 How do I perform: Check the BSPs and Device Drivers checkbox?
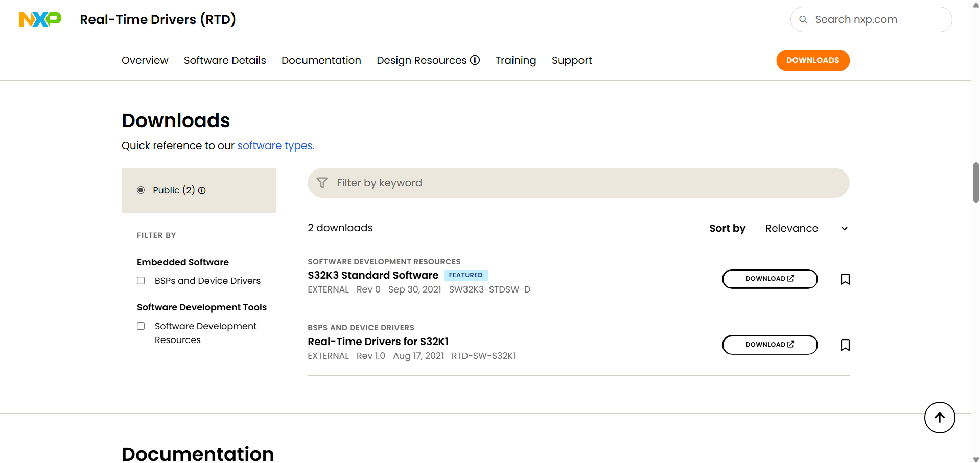tap(141, 281)
